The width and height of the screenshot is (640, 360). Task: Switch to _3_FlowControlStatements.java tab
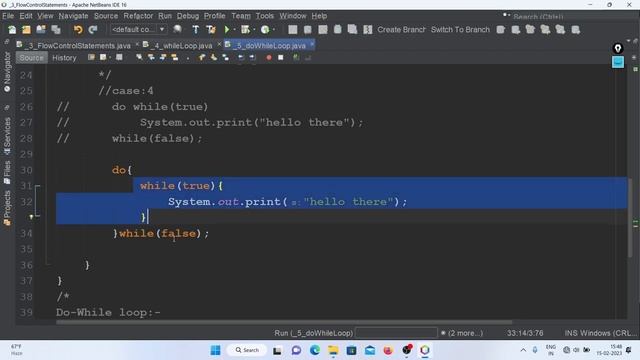pyautogui.click(x=77, y=45)
